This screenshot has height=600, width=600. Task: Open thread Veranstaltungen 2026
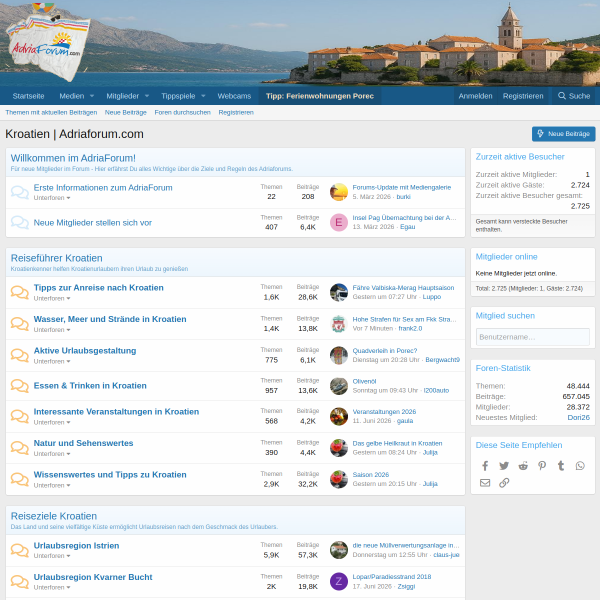384,412
